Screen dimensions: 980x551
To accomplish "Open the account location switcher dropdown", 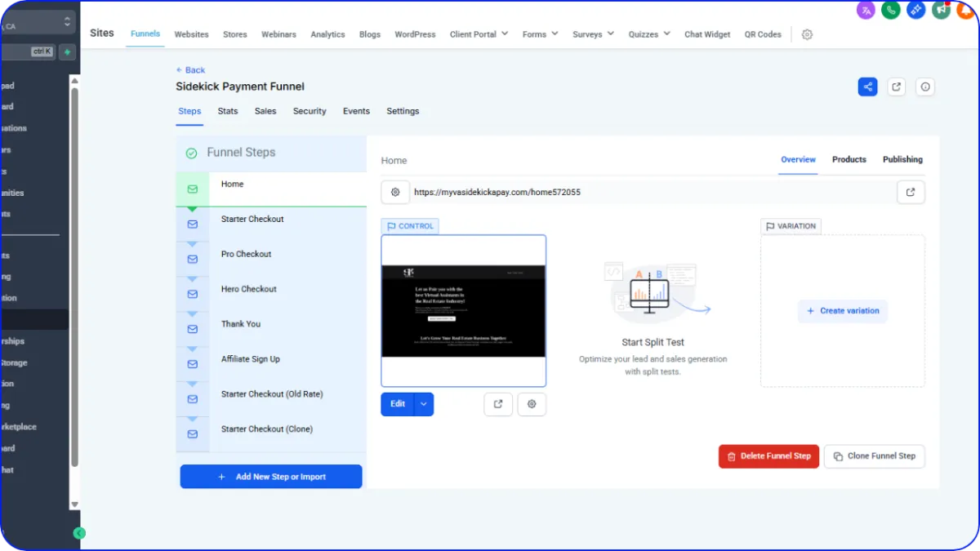I will 37,22.
